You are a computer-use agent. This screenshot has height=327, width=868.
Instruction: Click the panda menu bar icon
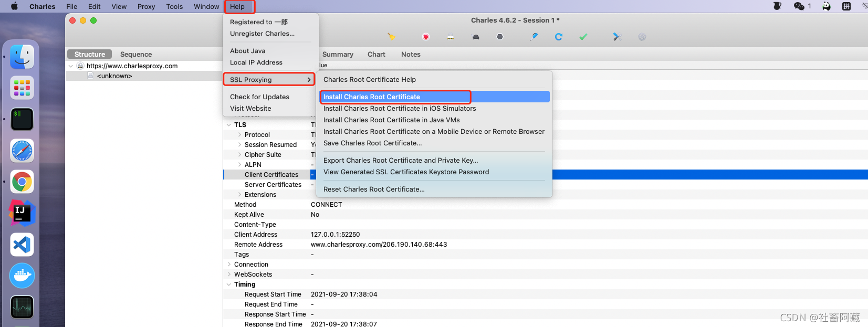coord(827,6)
